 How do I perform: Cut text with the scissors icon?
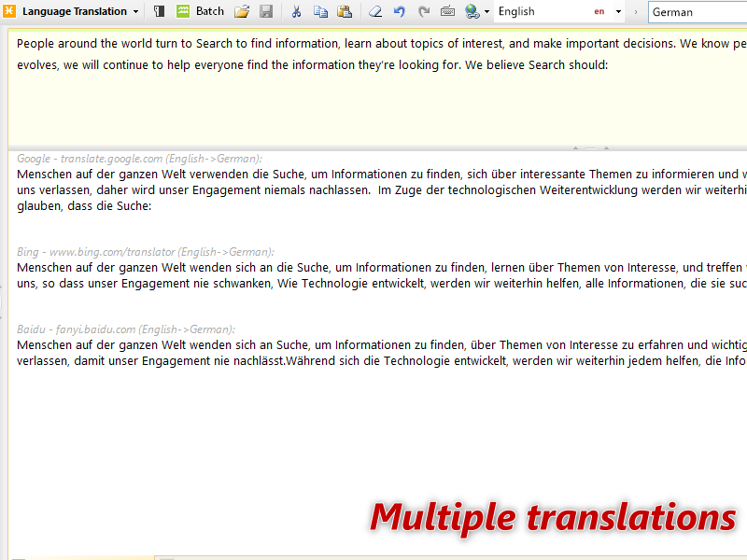coord(296,11)
